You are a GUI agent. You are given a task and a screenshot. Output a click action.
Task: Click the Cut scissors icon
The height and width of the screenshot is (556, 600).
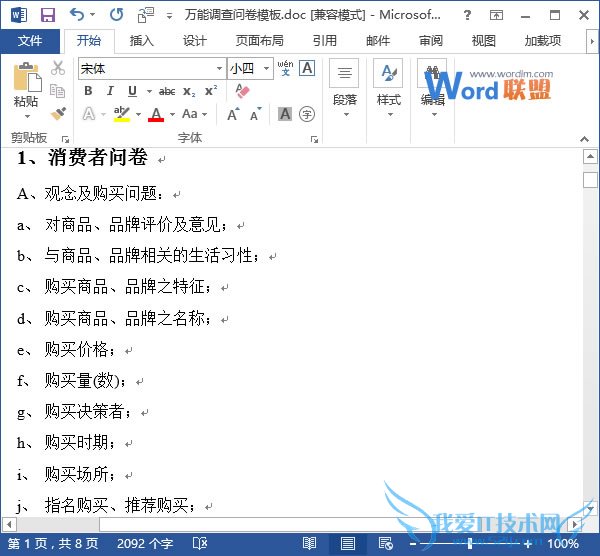click(58, 68)
